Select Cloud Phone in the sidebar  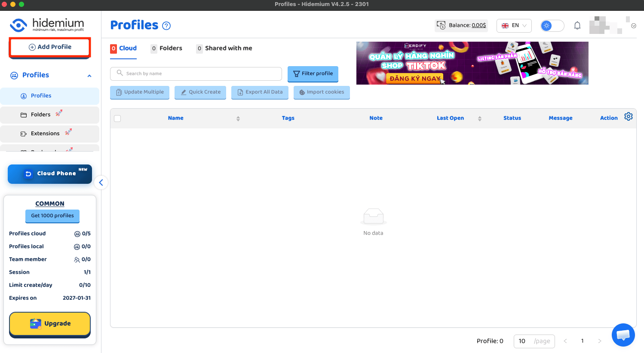[49, 174]
